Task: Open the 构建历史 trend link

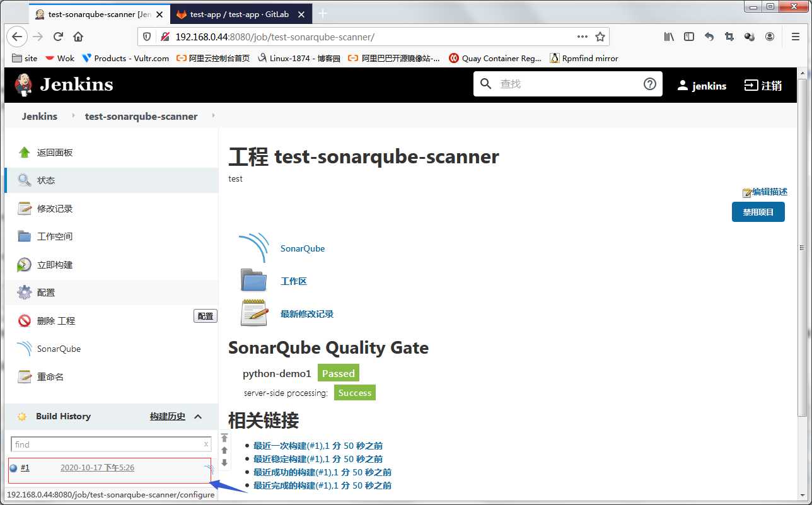Action: pos(168,416)
